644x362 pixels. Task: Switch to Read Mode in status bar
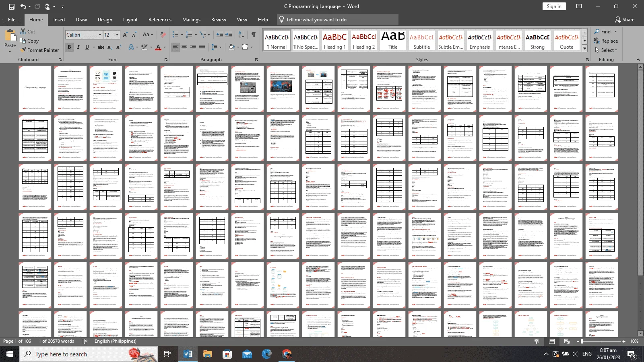[536, 341]
